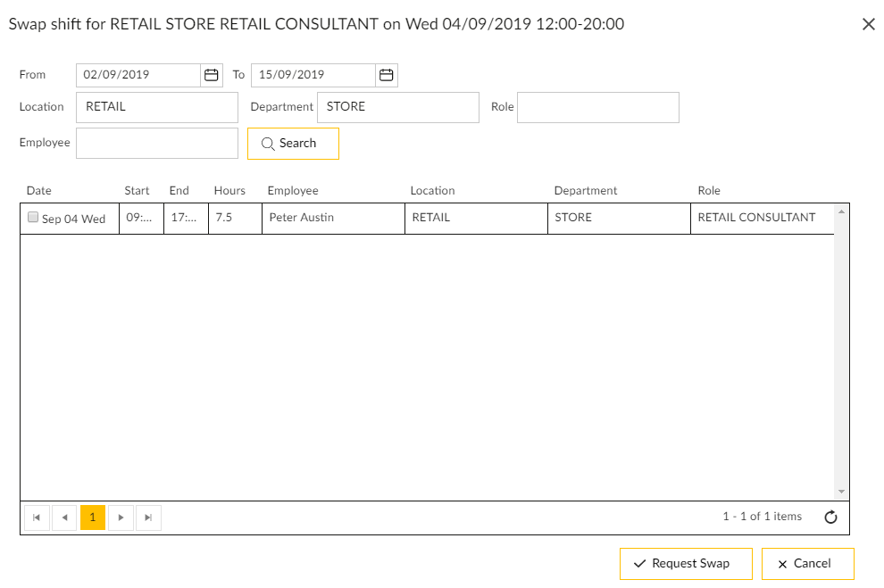Click the 09:... start time cell
Screen dimensions: 884x588
click(x=141, y=218)
